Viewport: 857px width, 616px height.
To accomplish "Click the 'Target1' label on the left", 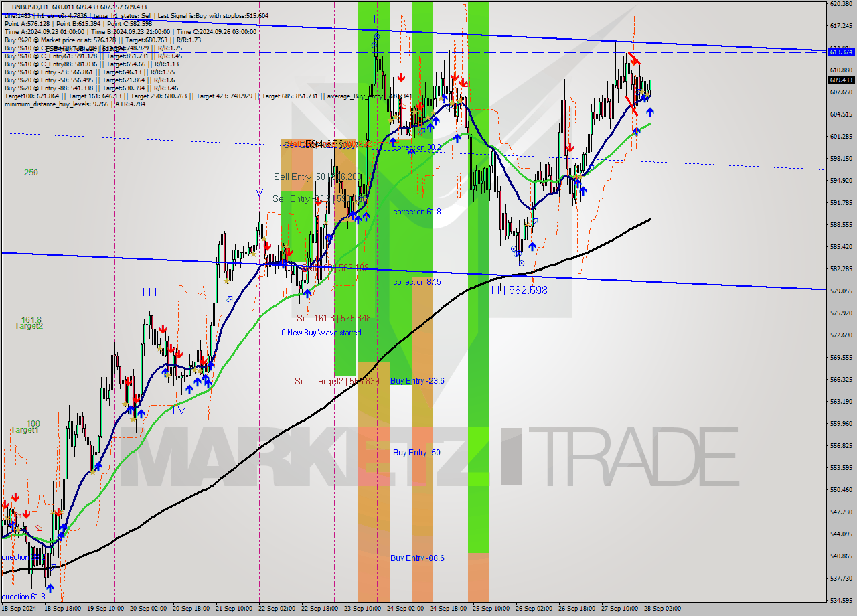I will coord(24,430).
